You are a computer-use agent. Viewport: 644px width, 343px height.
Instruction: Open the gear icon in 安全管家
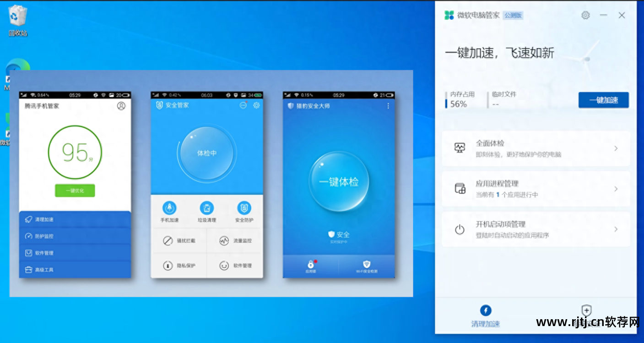[x=256, y=105]
